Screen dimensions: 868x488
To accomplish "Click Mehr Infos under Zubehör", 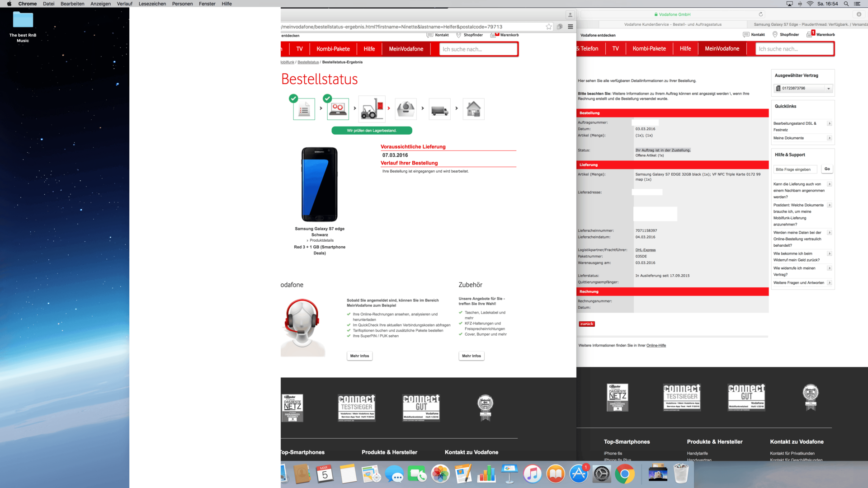I will click(x=472, y=356).
